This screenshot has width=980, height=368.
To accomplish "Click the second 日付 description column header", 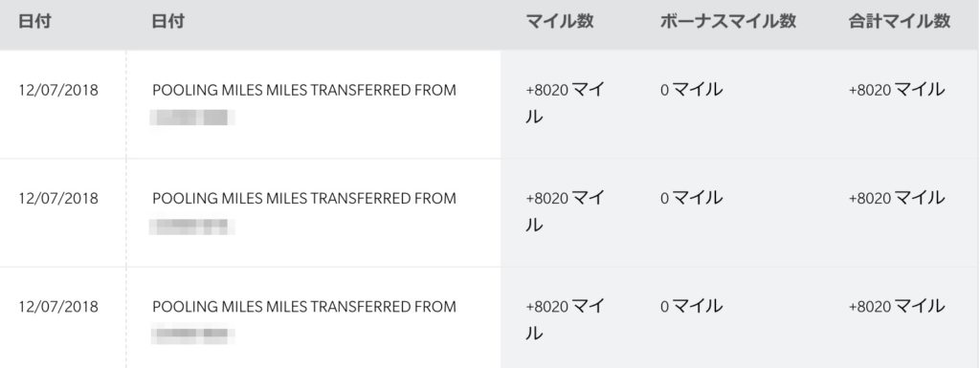I will (x=168, y=21).
